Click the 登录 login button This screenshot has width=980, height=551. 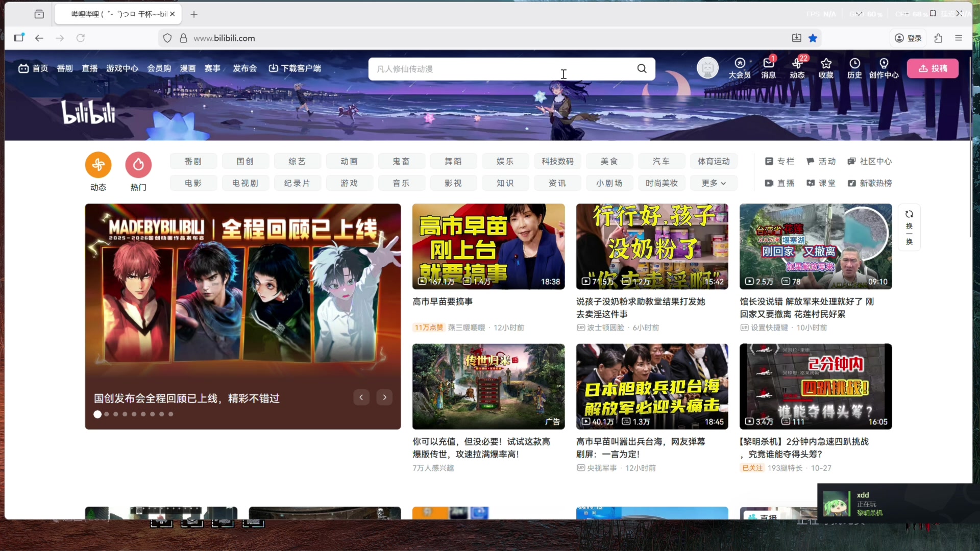click(908, 38)
